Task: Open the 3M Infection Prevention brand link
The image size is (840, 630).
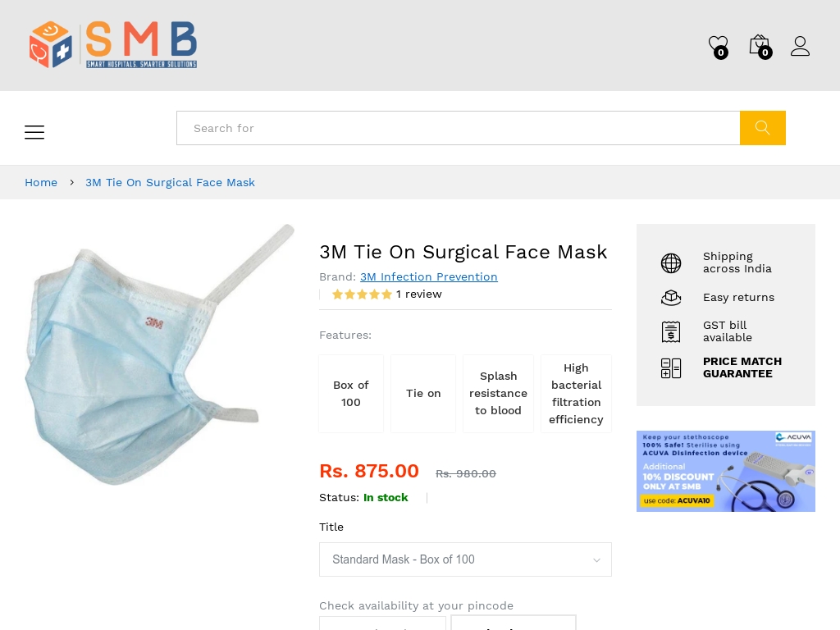Action: pyautogui.click(x=428, y=276)
